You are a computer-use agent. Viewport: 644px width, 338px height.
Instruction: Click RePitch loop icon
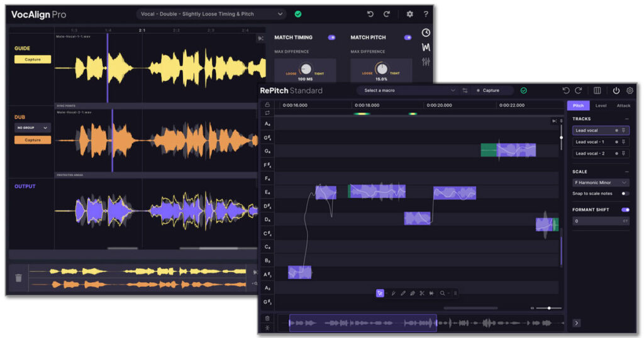point(267,113)
